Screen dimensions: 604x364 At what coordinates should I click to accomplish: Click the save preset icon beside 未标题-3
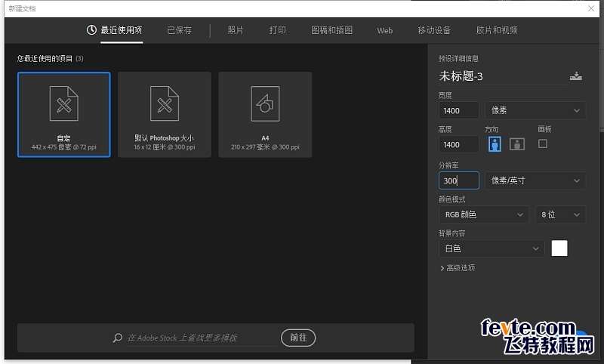(x=576, y=76)
